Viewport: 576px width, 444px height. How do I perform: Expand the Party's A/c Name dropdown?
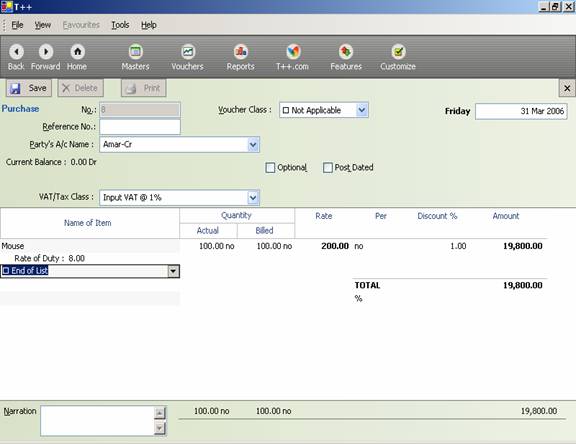click(x=253, y=145)
